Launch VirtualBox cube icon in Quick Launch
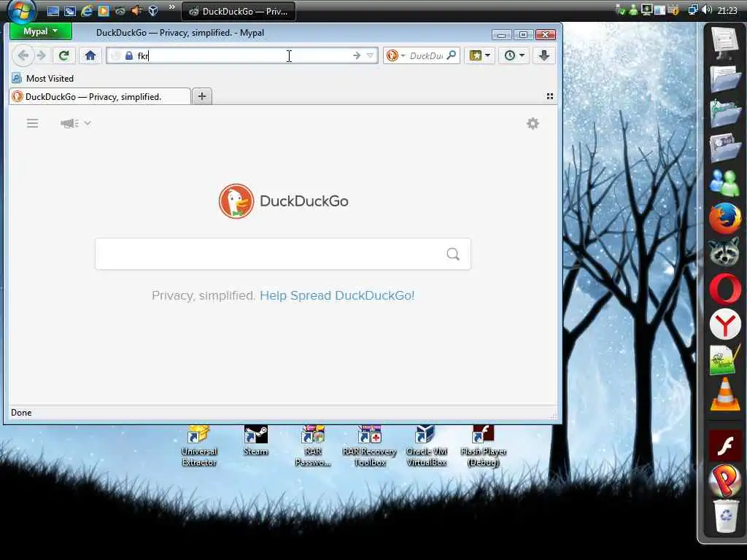Screen dimensions: 747x560 tap(153, 11)
